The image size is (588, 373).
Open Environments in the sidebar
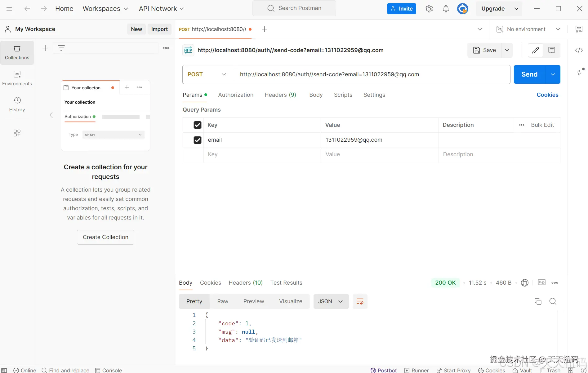[17, 78]
